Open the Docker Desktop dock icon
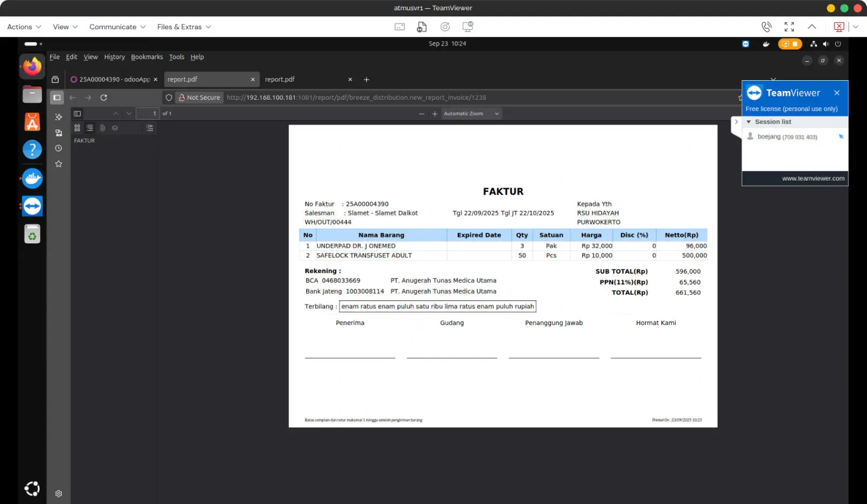The width and height of the screenshot is (867, 504). pyautogui.click(x=32, y=178)
